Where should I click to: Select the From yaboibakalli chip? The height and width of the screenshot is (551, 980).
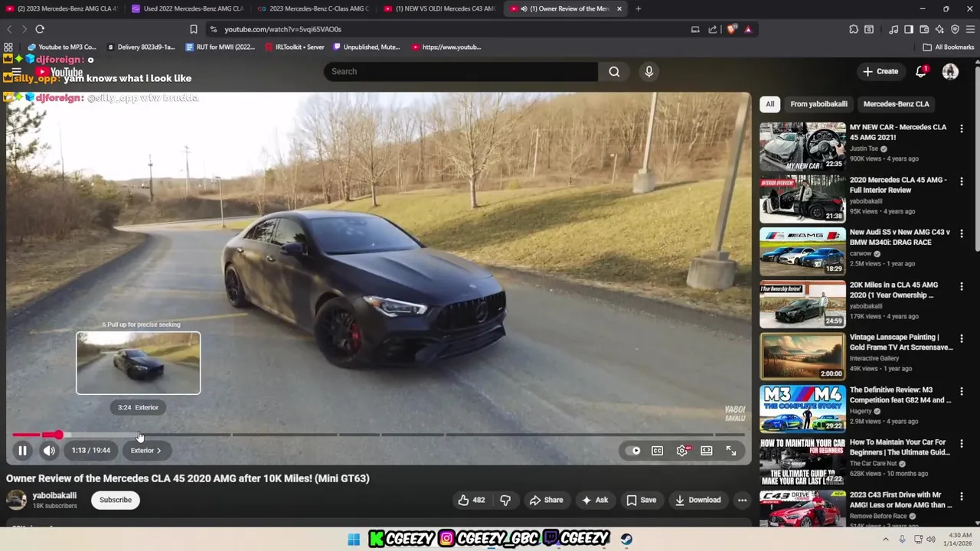(818, 104)
